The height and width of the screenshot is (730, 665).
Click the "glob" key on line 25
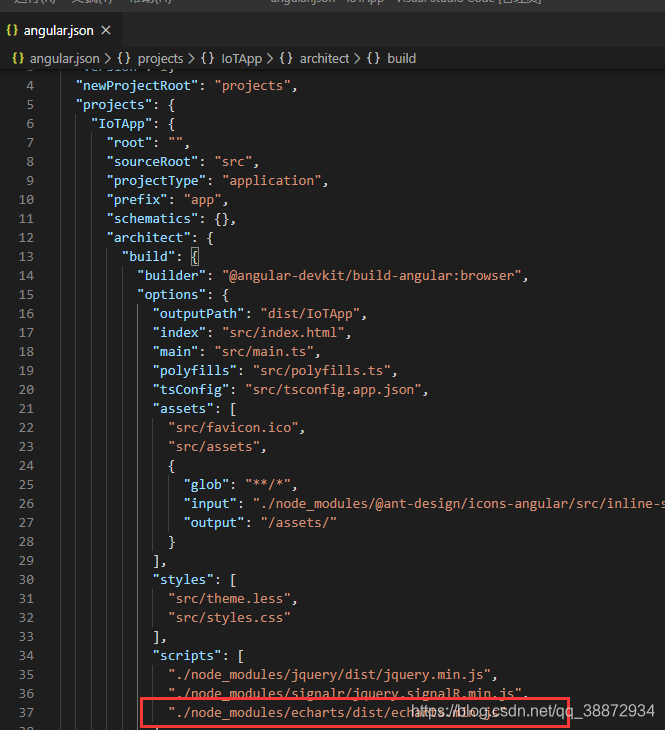click(x=206, y=485)
